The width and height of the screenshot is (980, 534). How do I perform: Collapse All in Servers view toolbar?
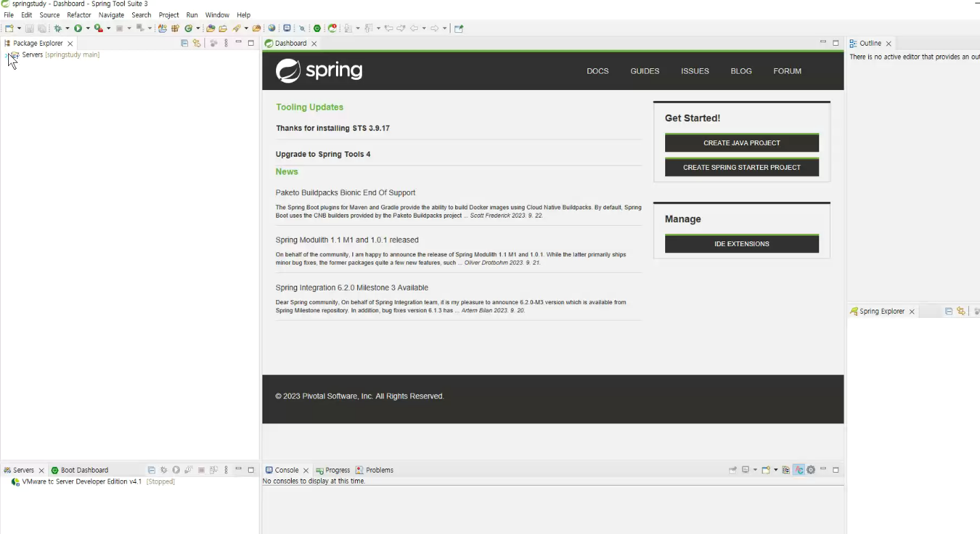151,470
